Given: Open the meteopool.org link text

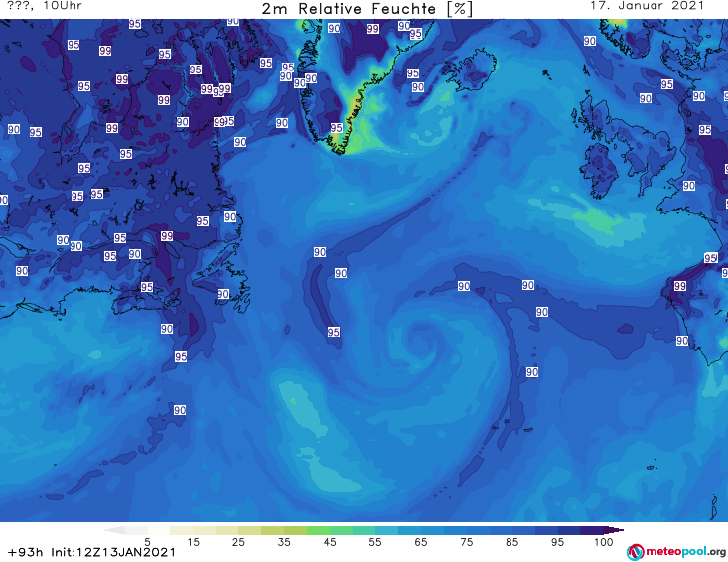Looking at the screenshot, I should click(x=685, y=552).
